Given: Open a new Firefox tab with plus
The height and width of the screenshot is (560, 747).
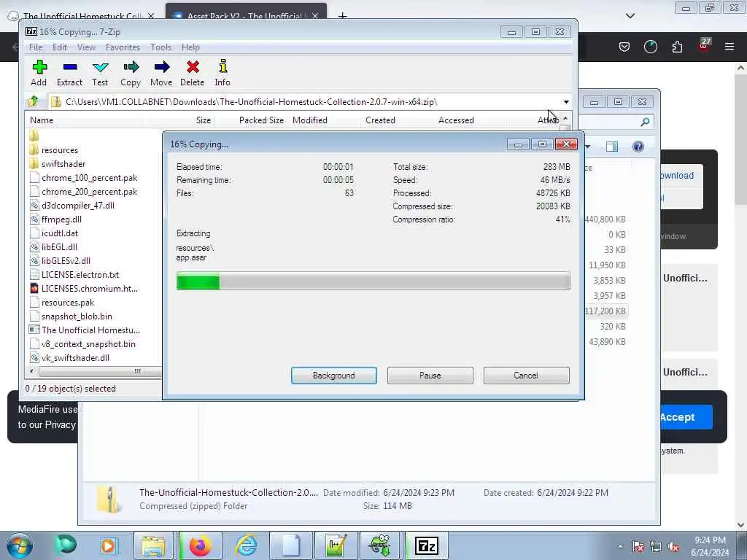Looking at the screenshot, I should pos(342,16).
